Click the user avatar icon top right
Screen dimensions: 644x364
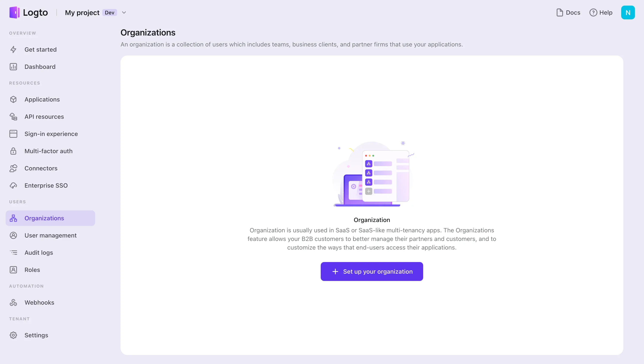pos(628,12)
